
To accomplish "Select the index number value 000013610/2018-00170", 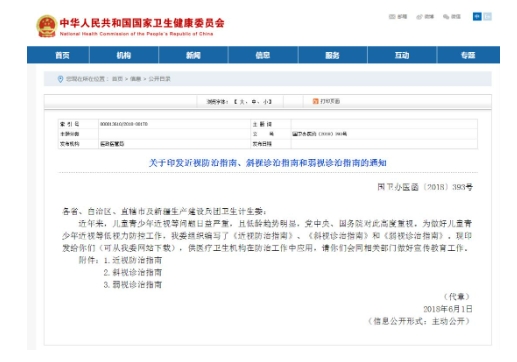I will [124, 124].
